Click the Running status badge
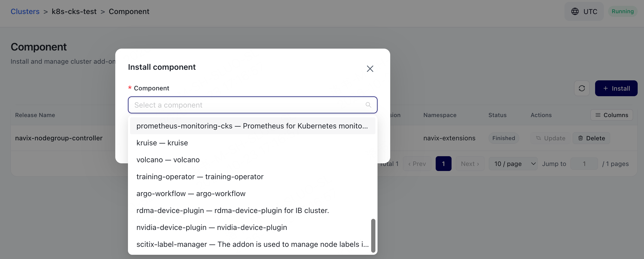The height and width of the screenshot is (259, 644). [x=623, y=11]
